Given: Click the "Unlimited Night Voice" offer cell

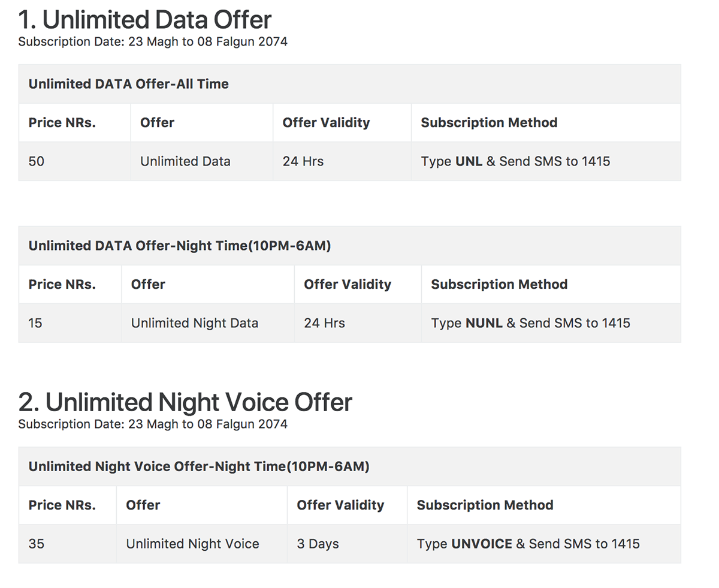Looking at the screenshot, I should [x=202, y=544].
